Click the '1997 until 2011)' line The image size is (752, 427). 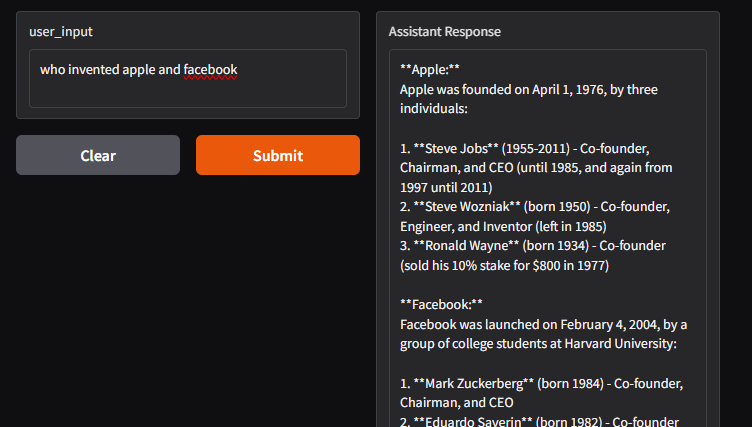tap(446, 188)
